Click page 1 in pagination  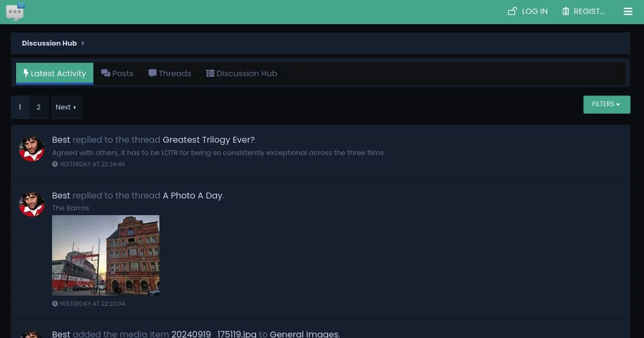click(x=20, y=107)
